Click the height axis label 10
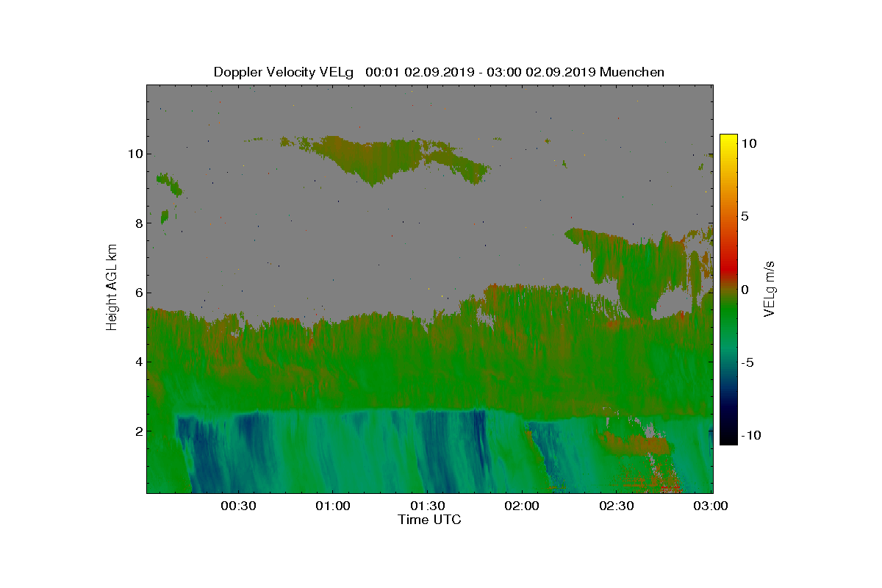The height and width of the screenshot is (588, 882). pos(135,154)
